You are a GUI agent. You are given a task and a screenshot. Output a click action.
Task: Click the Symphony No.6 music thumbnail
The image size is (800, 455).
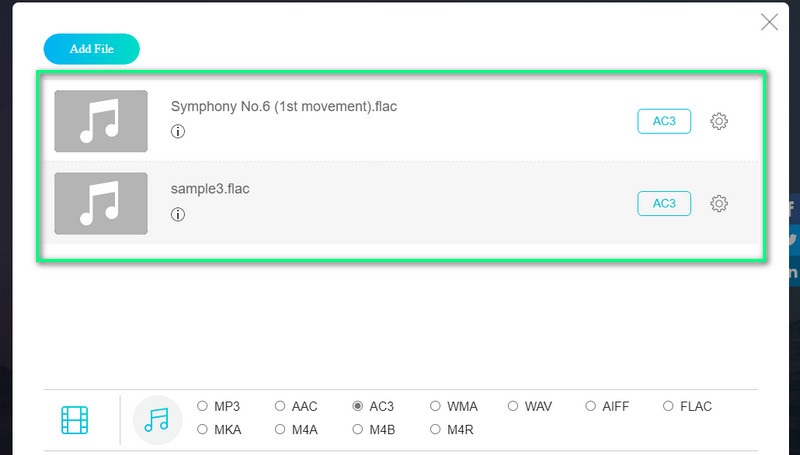coord(101,121)
